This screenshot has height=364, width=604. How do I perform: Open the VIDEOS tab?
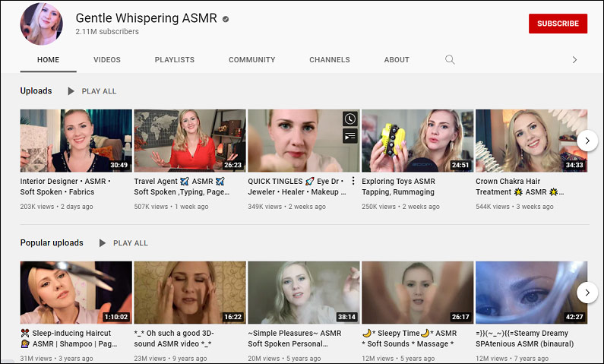pyautogui.click(x=107, y=60)
